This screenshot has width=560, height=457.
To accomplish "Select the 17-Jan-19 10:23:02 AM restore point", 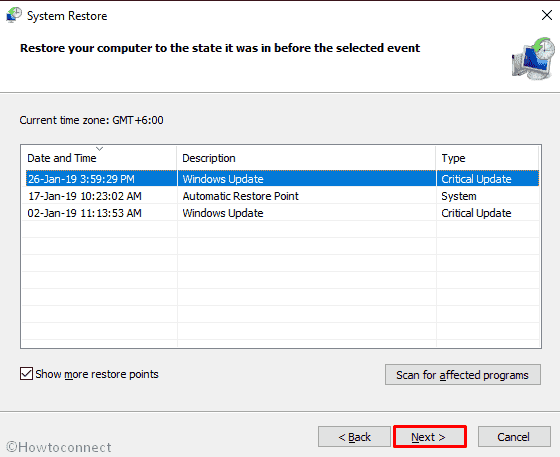I will click(282, 196).
